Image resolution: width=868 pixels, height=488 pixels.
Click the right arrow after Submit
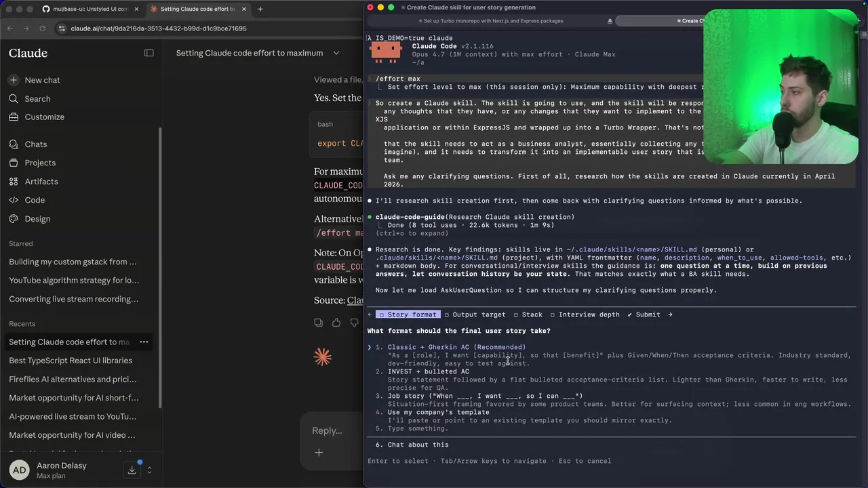click(670, 314)
